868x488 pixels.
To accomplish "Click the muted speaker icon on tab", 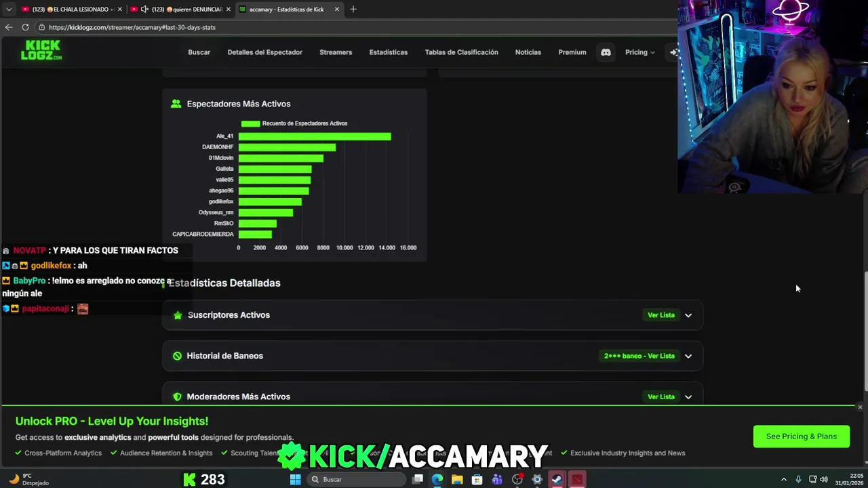I will coord(144,9).
